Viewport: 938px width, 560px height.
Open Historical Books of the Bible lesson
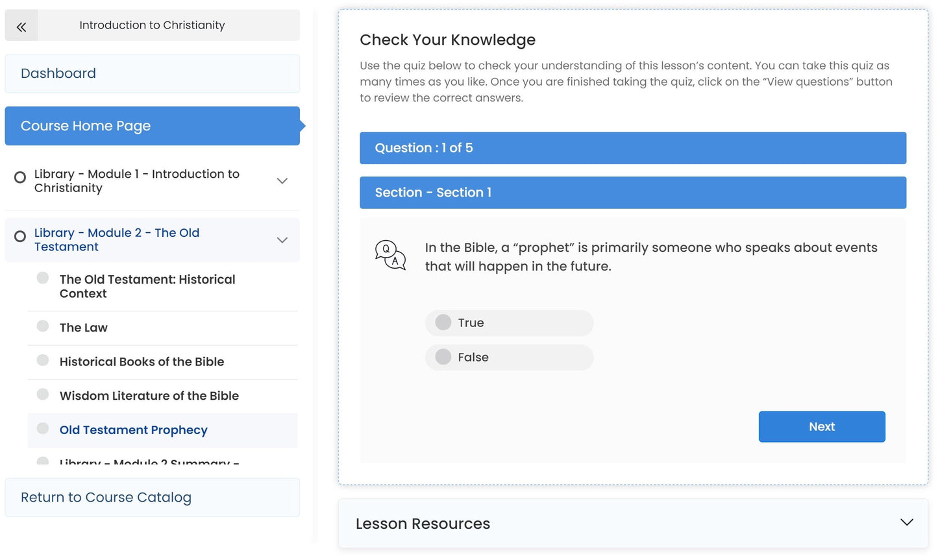pos(142,362)
